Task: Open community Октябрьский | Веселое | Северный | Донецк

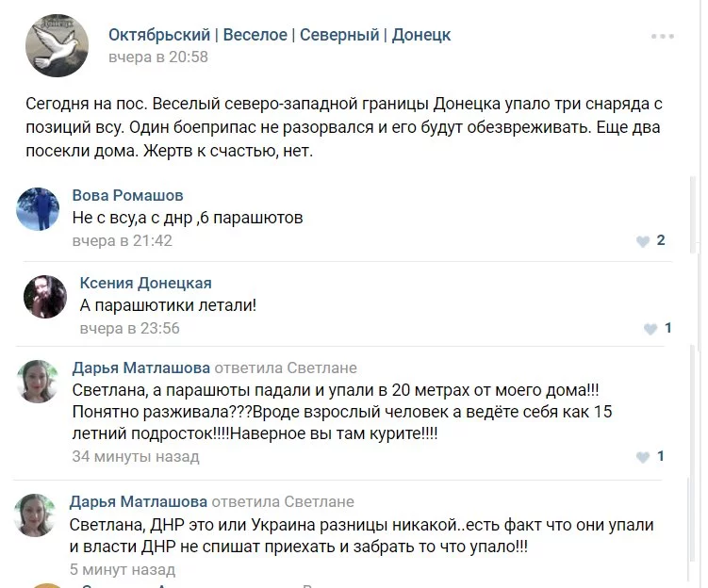Action: coord(279,35)
